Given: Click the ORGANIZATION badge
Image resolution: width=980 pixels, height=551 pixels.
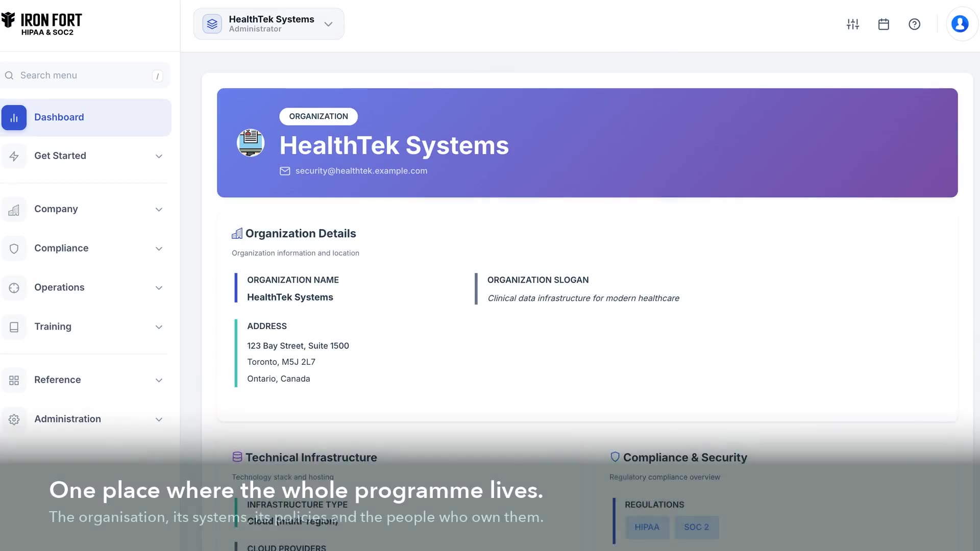Looking at the screenshot, I should coord(318,116).
